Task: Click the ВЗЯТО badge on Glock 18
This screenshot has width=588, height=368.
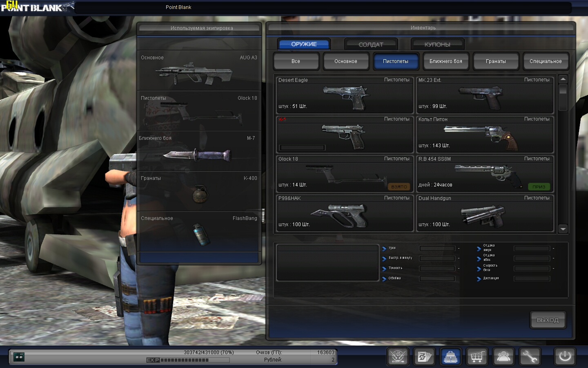Action: (399, 186)
